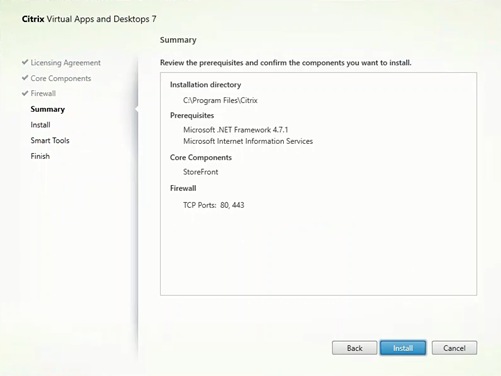
Task: Click the Core Components heading in summary box
Action: [x=201, y=157]
